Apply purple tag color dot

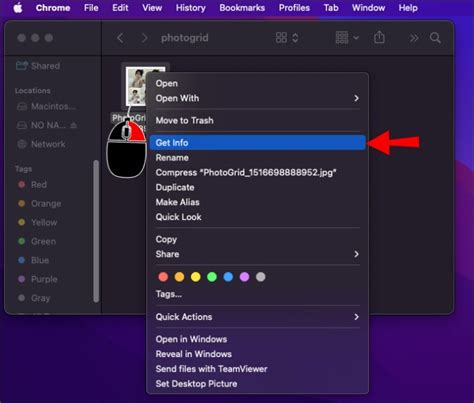(244, 277)
